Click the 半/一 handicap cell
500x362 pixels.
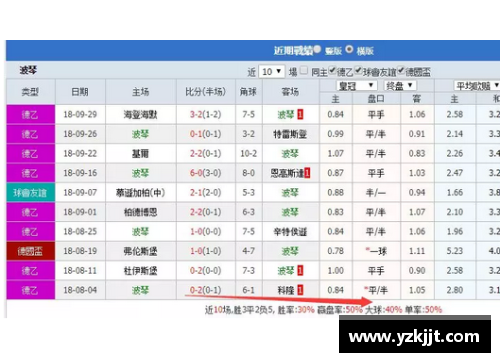[376, 193]
